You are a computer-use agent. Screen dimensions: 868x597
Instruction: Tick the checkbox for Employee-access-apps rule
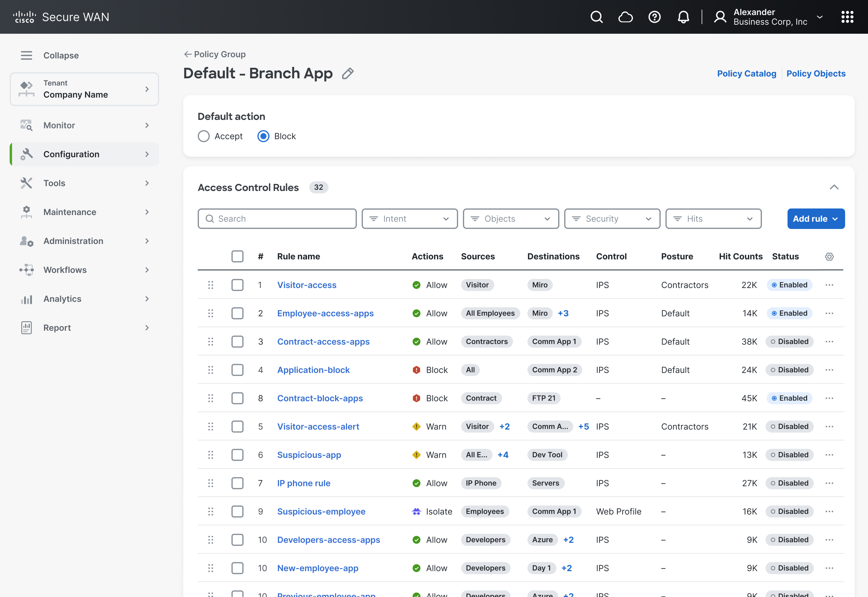(237, 314)
